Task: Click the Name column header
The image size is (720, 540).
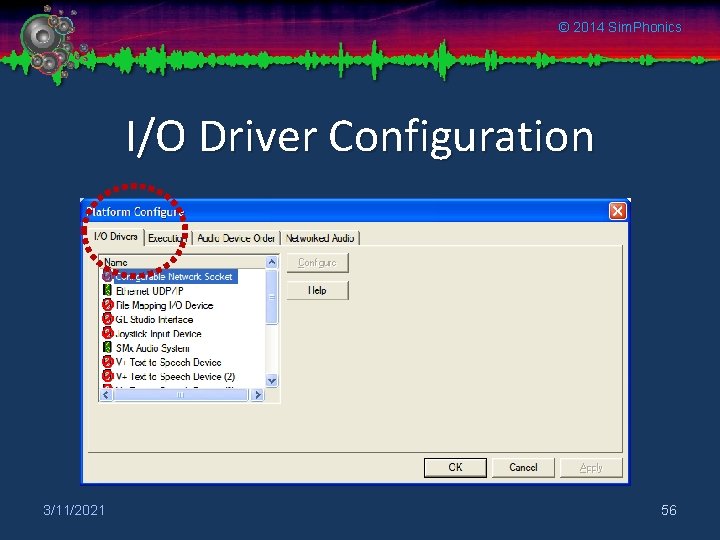Action: [183, 262]
